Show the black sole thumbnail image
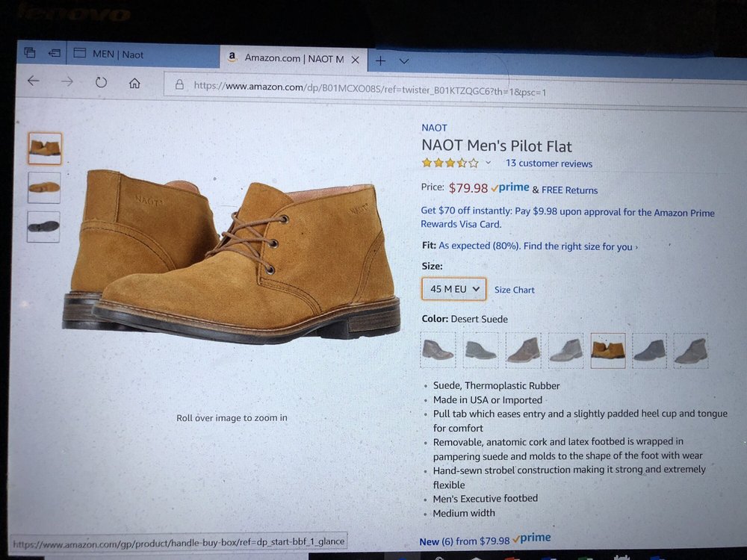This screenshot has width=747, height=560. pos(43,226)
